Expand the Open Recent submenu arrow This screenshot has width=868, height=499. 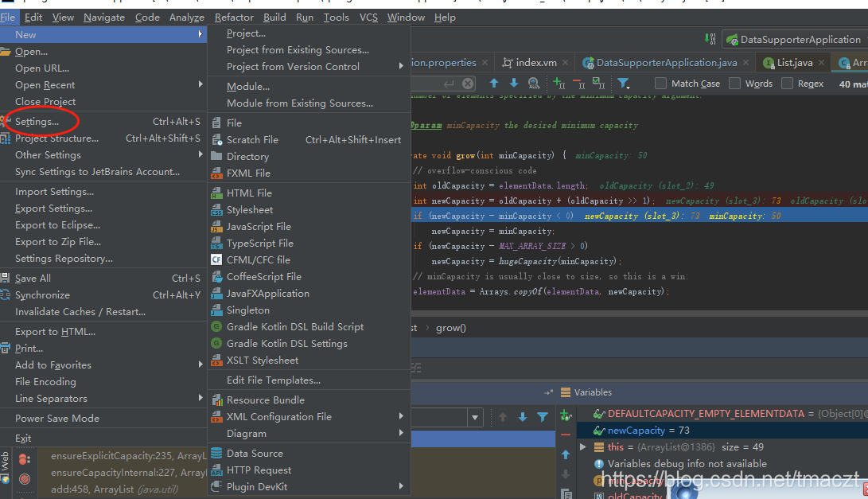[x=200, y=84]
